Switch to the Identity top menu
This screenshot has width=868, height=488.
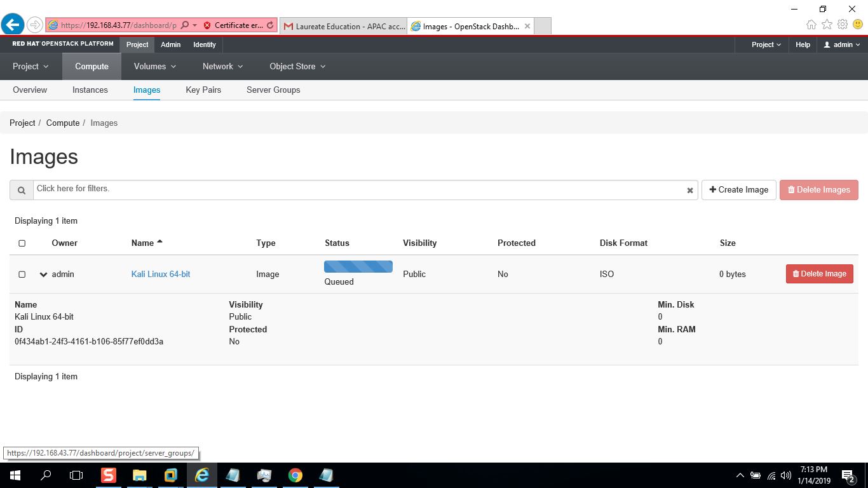coord(205,44)
